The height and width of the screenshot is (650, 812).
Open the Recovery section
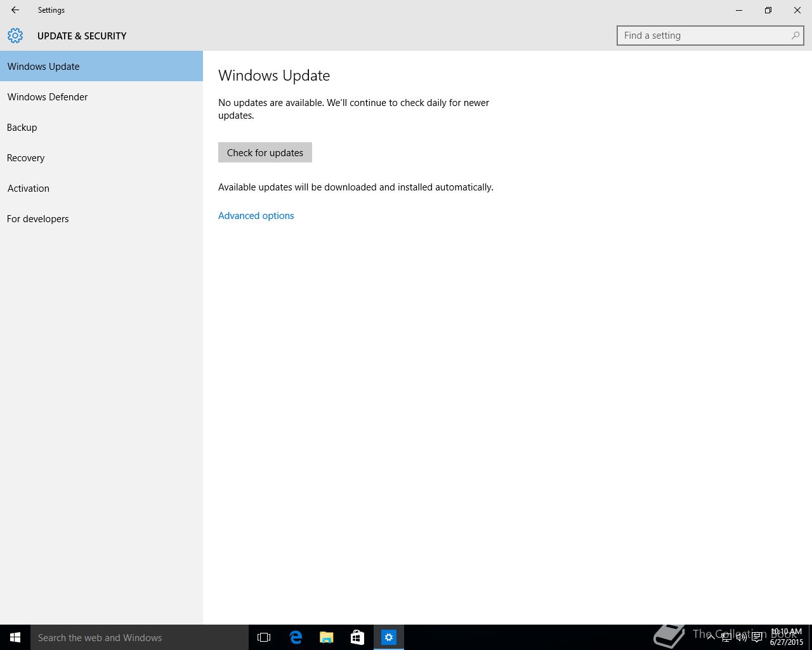(x=101, y=157)
